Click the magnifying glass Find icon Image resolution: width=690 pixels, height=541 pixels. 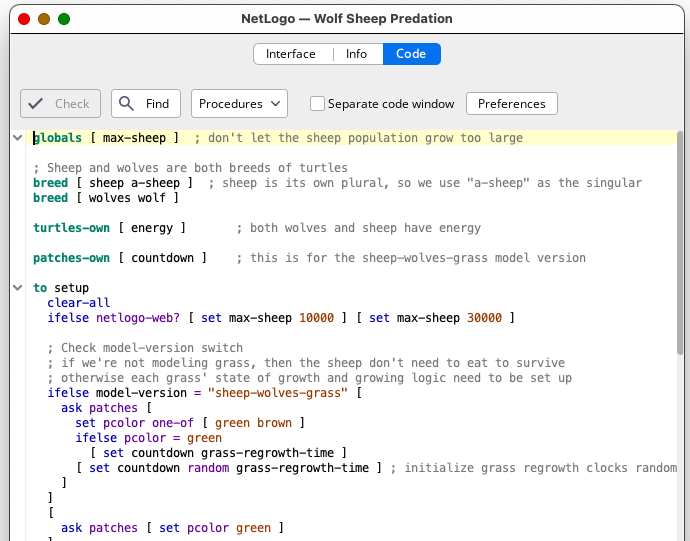[x=127, y=104]
